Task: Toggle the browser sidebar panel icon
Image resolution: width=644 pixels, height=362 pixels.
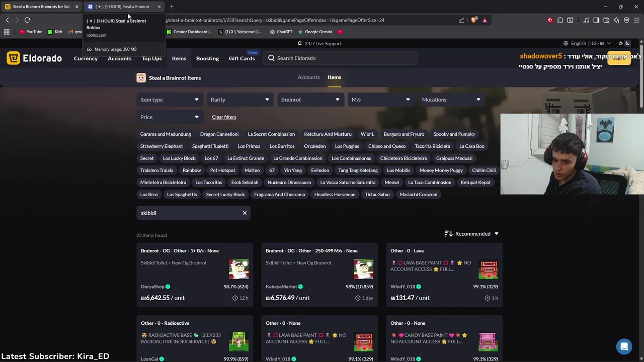Action: click(596, 20)
